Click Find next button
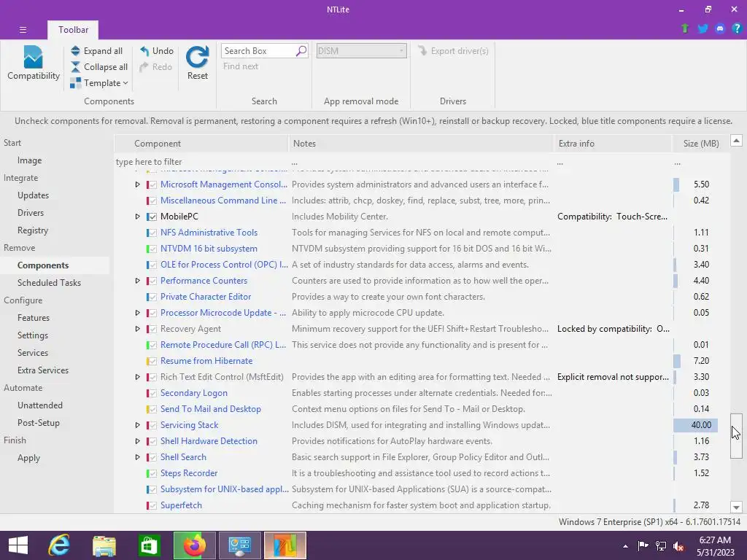This screenshot has width=747, height=560. pos(241,66)
